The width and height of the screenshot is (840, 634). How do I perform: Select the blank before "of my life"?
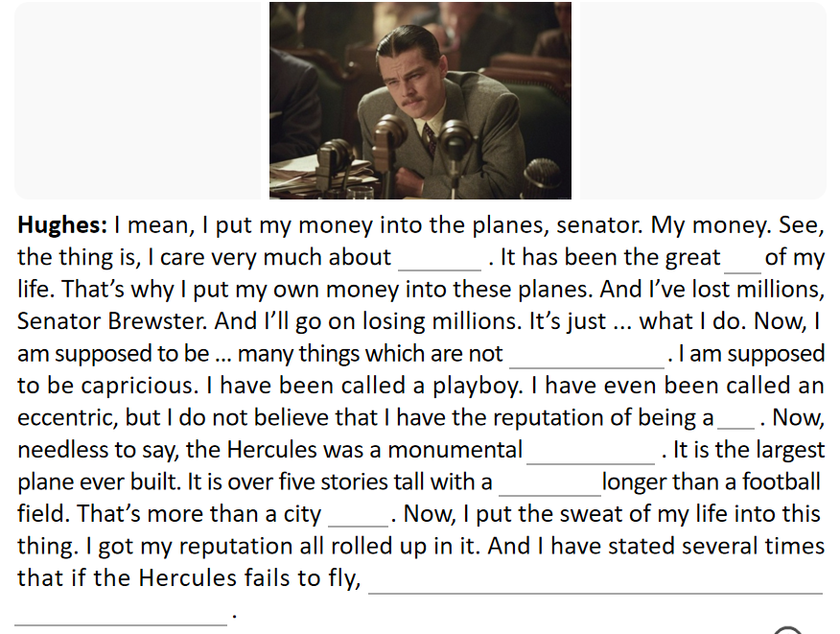[x=743, y=259]
